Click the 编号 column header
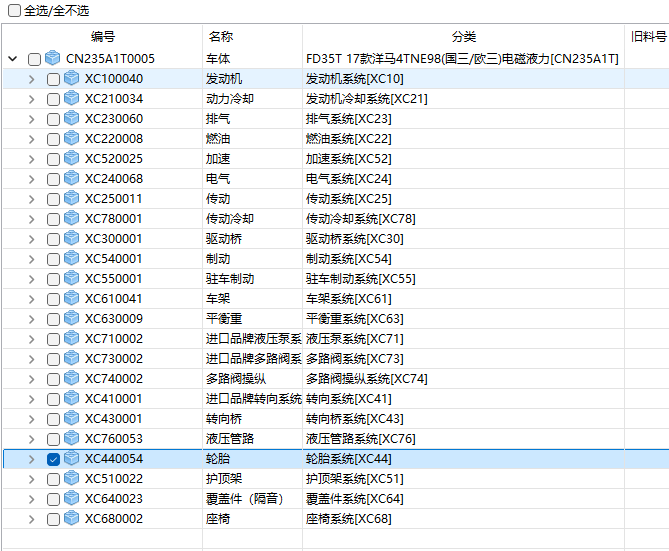Viewport: 669px width, 551px height. click(102, 36)
